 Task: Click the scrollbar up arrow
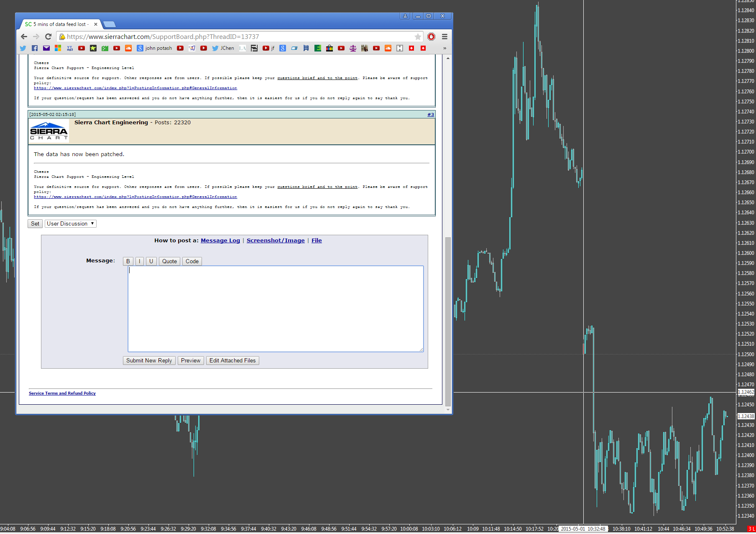tap(448, 58)
